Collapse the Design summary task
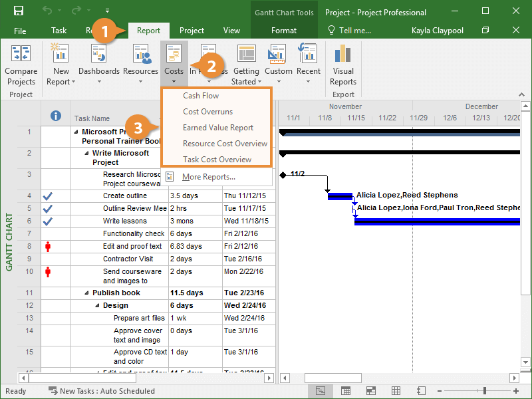The height and width of the screenshot is (399, 532). (x=98, y=306)
